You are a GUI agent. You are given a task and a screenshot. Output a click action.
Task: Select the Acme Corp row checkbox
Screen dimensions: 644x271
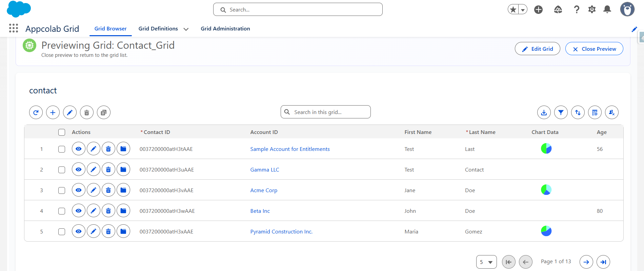click(x=62, y=190)
